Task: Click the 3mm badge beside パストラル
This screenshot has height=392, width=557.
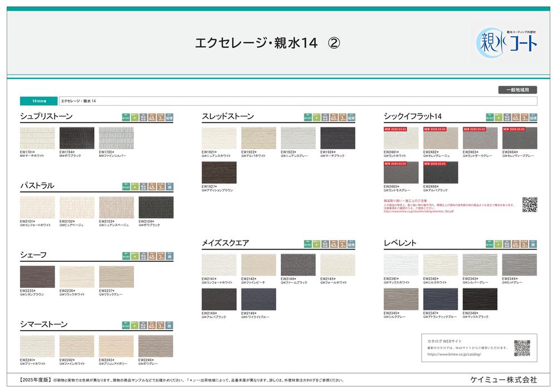Action: (161, 187)
